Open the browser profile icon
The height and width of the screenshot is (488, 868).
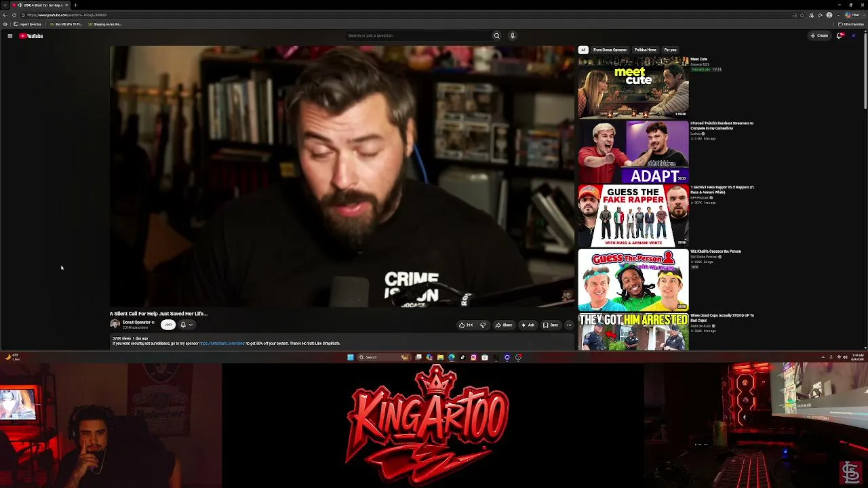pyautogui.click(x=829, y=15)
